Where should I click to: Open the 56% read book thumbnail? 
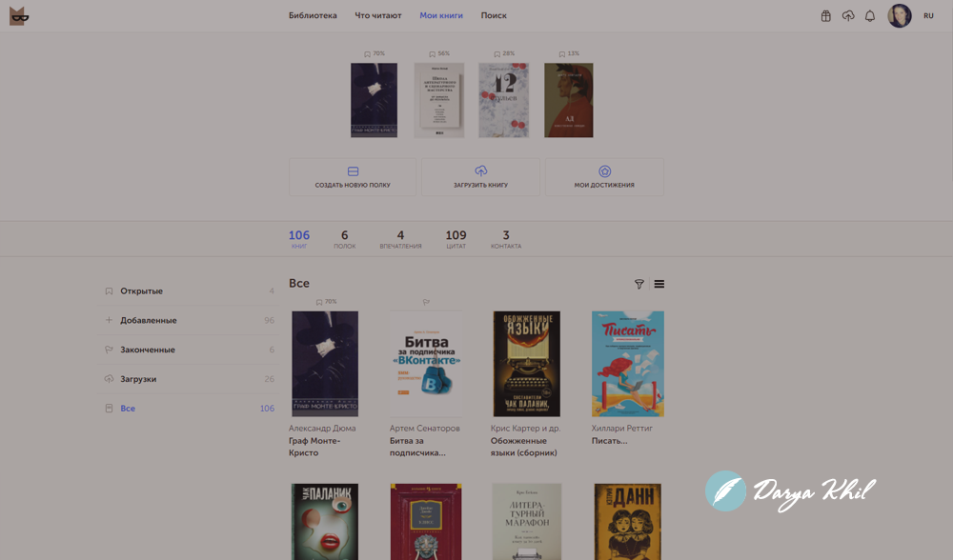coord(438,100)
